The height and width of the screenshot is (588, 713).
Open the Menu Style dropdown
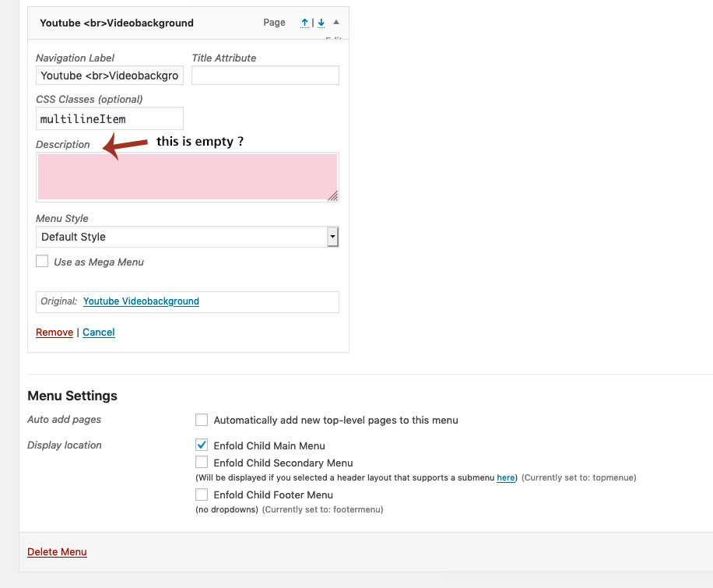(x=188, y=237)
